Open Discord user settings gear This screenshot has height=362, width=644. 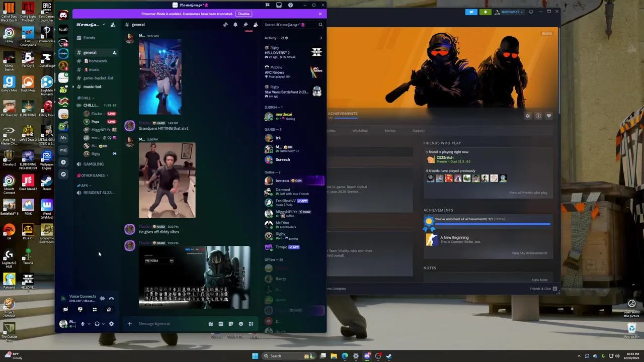tap(111, 324)
